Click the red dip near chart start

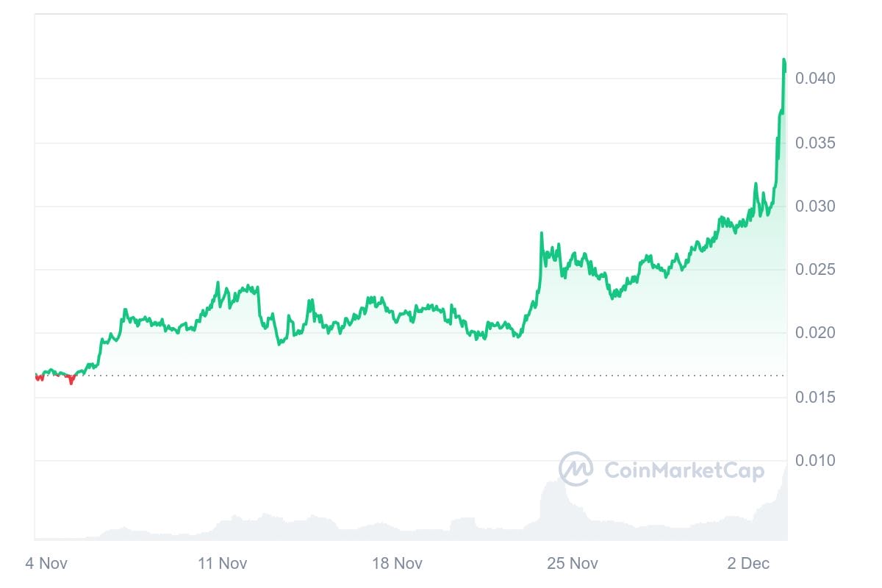(x=71, y=381)
